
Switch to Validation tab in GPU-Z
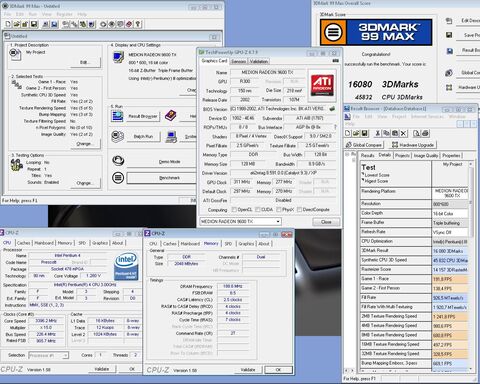click(x=259, y=61)
